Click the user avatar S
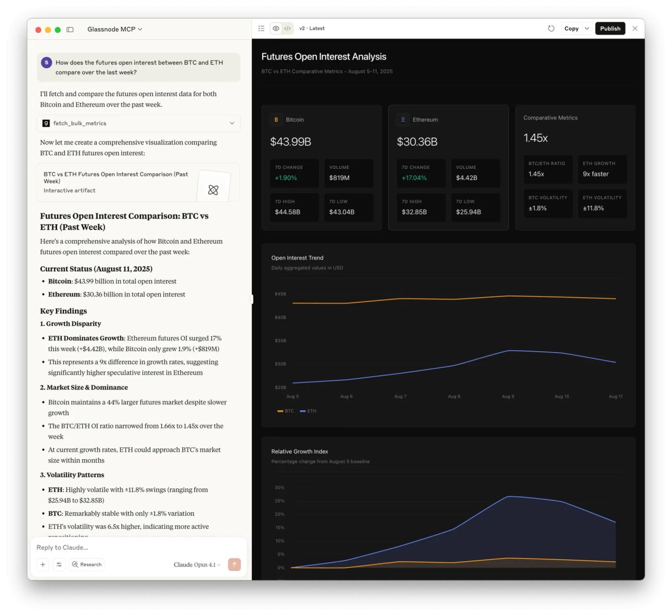 [x=47, y=62]
